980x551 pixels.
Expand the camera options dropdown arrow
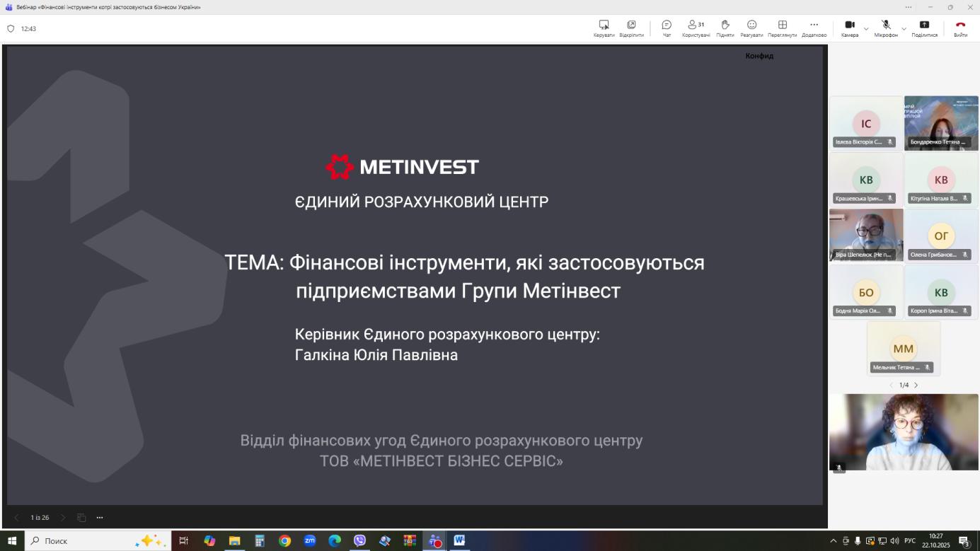tap(866, 29)
